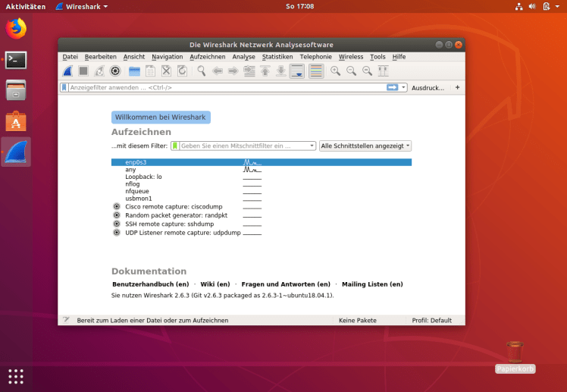Jump to the last packet icon

pyautogui.click(x=281, y=71)
